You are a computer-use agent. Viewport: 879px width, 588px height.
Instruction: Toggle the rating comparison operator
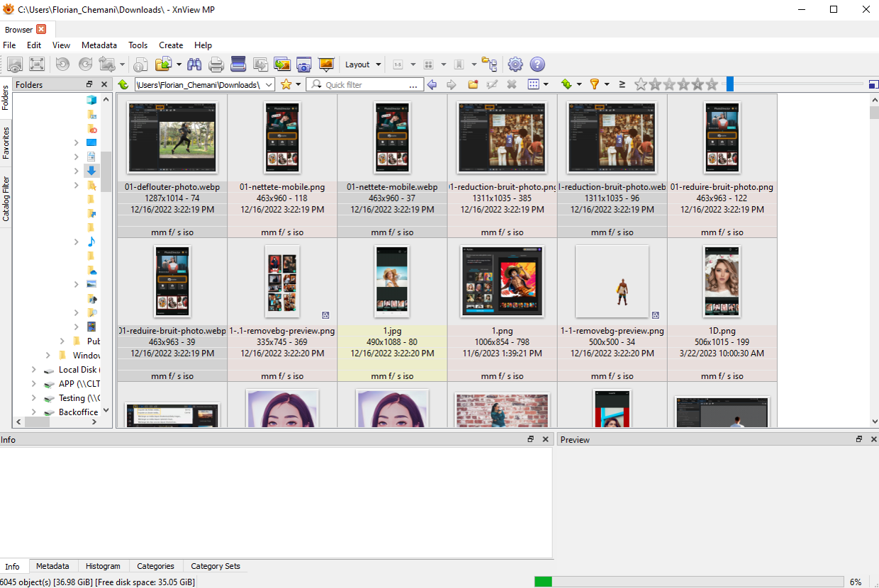(x=622, y=84)
